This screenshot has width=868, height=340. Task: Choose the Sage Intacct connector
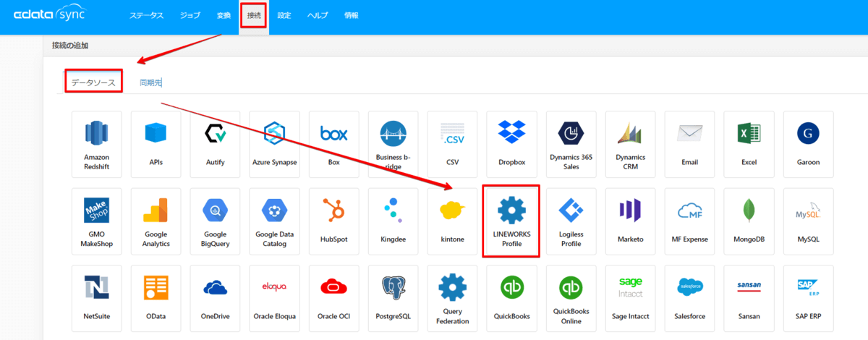pyautogui.click(x=631, y=298)
